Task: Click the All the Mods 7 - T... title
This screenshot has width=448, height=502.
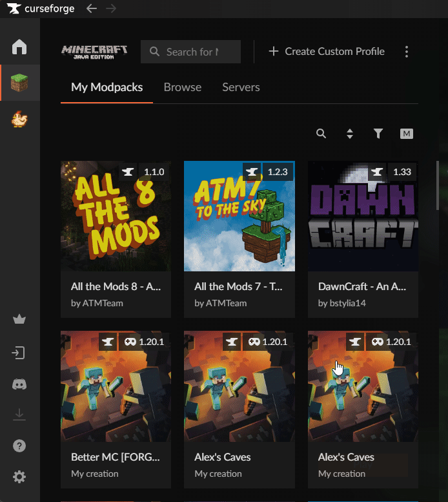Action: [238, 286]
